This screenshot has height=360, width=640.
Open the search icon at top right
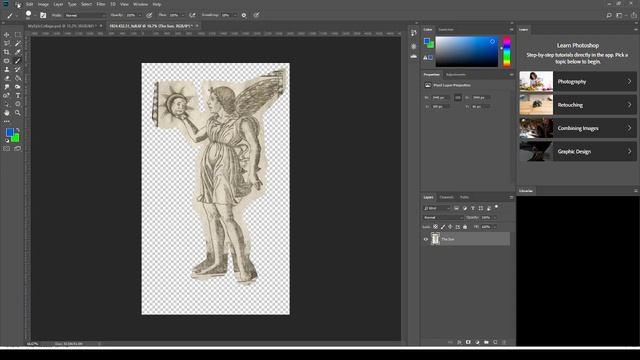(609, 15)
